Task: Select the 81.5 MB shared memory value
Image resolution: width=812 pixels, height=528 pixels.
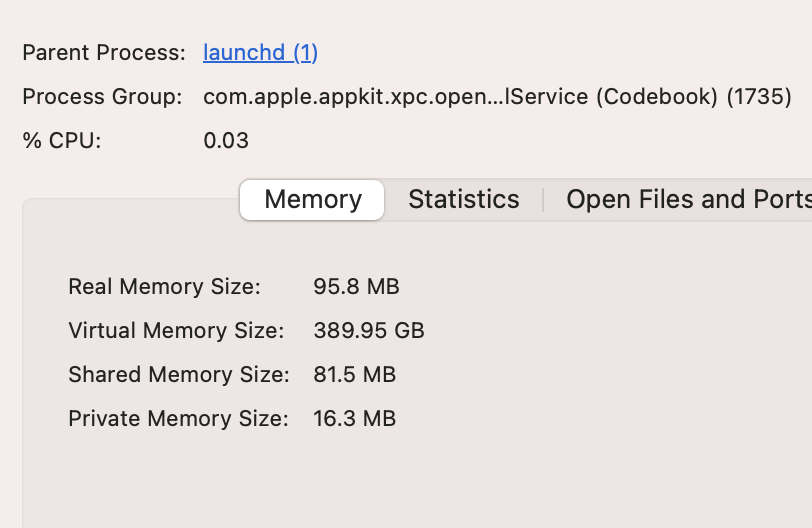Action: click(355, 375)
